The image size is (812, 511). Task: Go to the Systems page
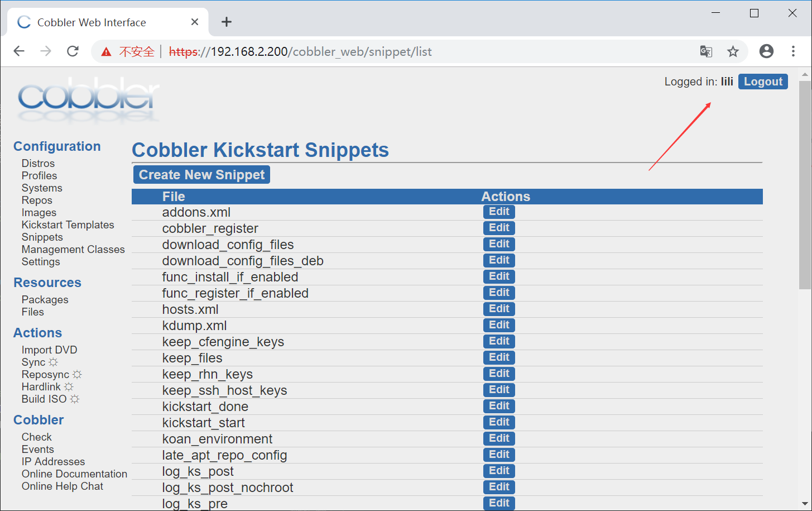click(x=42, y=188)
